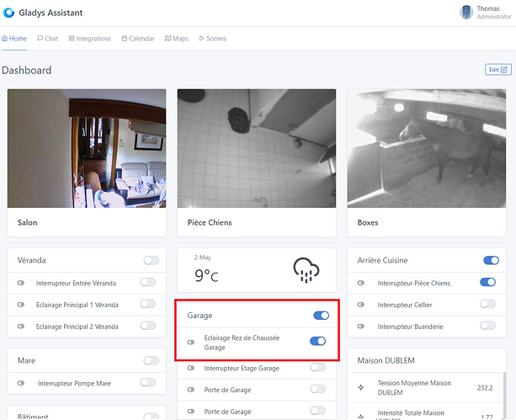The width and height of the screenshot is (516, 420).
Task: Click the 2 May weather date
Action: (x=202, y=258)
